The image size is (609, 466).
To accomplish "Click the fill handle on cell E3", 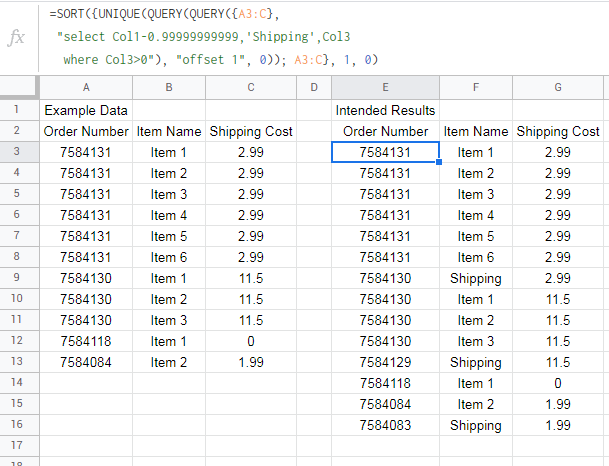I will (439, 162).
